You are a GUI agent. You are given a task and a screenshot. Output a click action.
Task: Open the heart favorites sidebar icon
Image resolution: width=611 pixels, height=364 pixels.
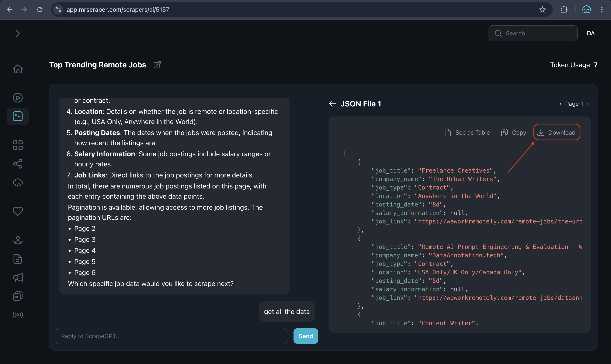(18, 211)
